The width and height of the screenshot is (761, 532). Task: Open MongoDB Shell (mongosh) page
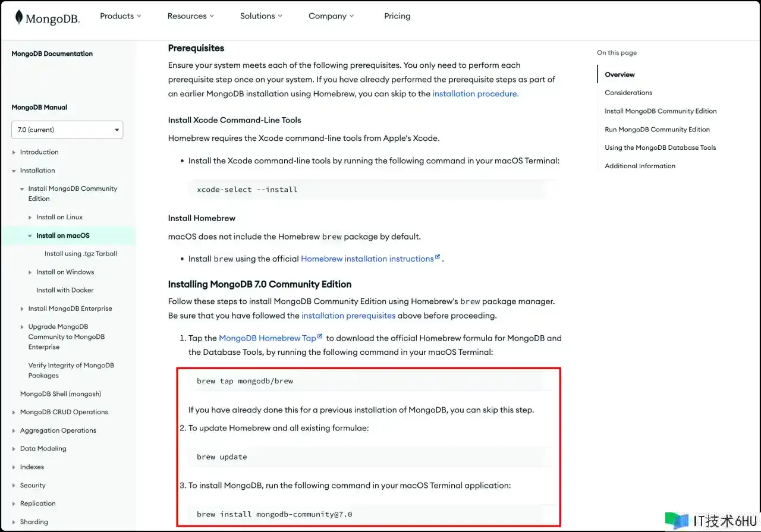click(x=61, y=394)
